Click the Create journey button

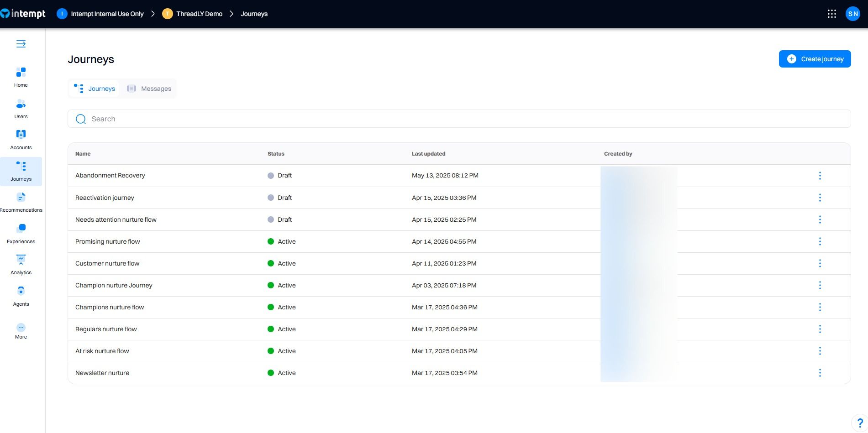815,59
